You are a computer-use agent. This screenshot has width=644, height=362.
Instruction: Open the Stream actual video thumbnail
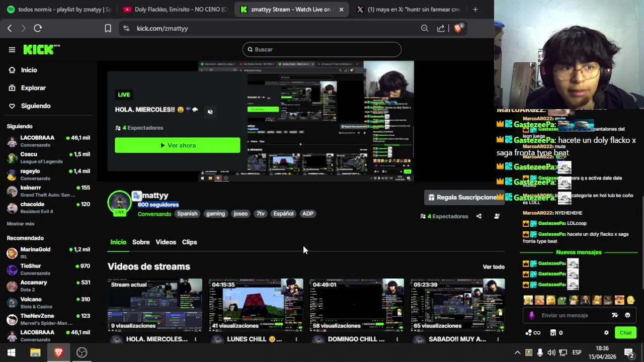click(155, 305)
